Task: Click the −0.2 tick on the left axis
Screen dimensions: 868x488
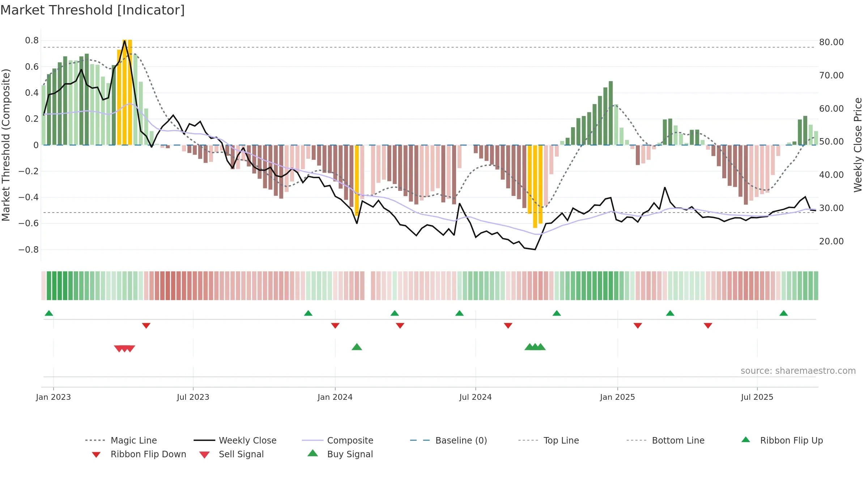Action: (x=29, y=171)
